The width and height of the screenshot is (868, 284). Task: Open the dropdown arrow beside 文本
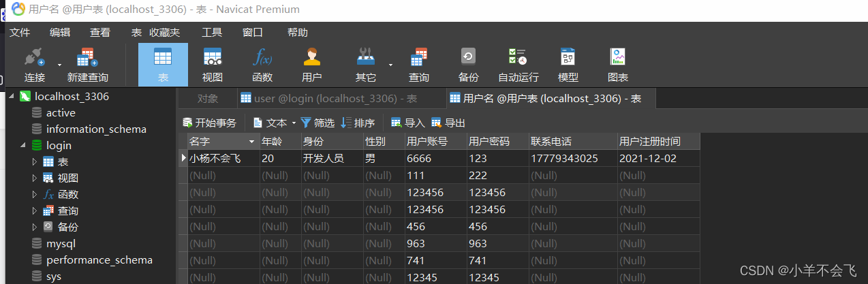(294, 123)
